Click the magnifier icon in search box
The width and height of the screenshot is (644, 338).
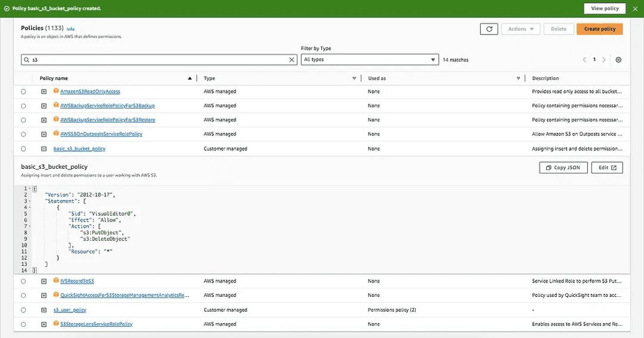click(27, 60)
